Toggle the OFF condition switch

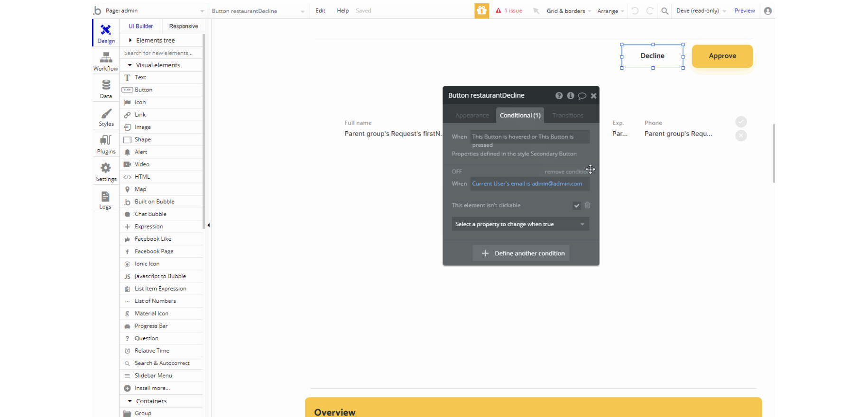[x=457, y=172]
